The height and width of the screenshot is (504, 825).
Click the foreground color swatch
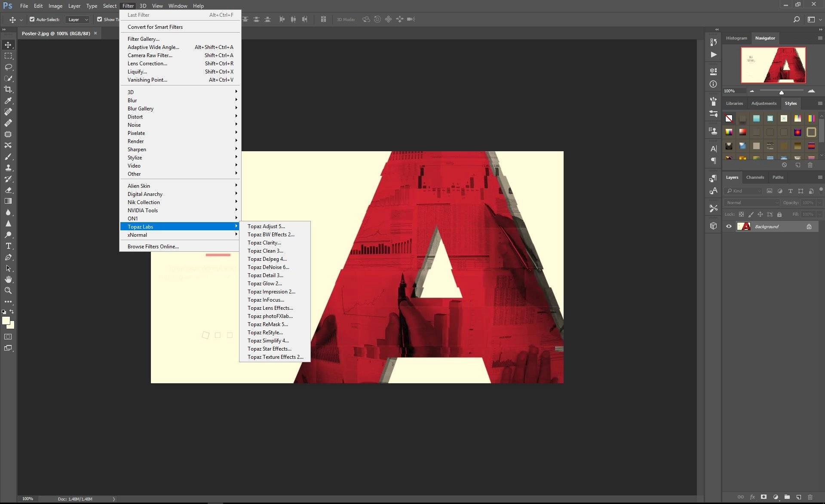[x=6, y=321]
